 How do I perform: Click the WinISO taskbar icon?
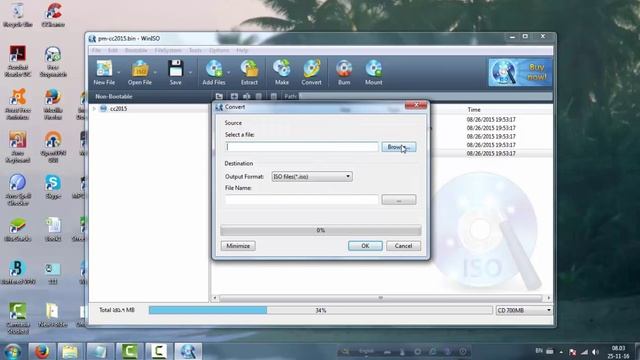click(x=188, y=351)
